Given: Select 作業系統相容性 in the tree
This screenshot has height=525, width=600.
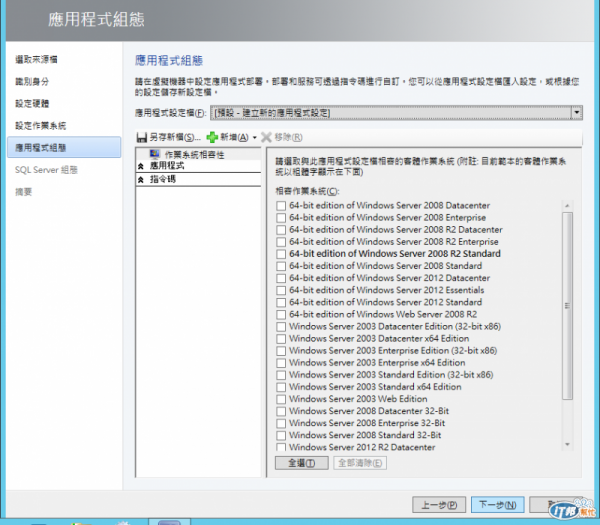Looking at the screenshot, I should 194,155.
